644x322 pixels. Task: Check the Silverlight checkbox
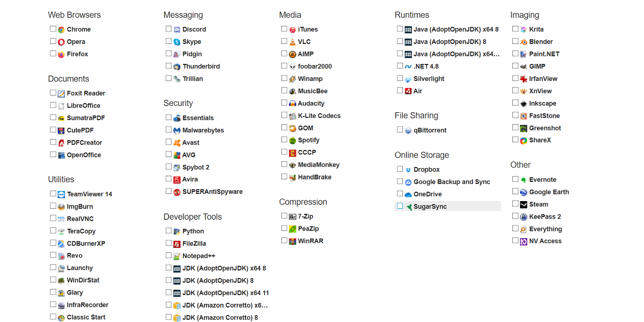coord(400,78)
